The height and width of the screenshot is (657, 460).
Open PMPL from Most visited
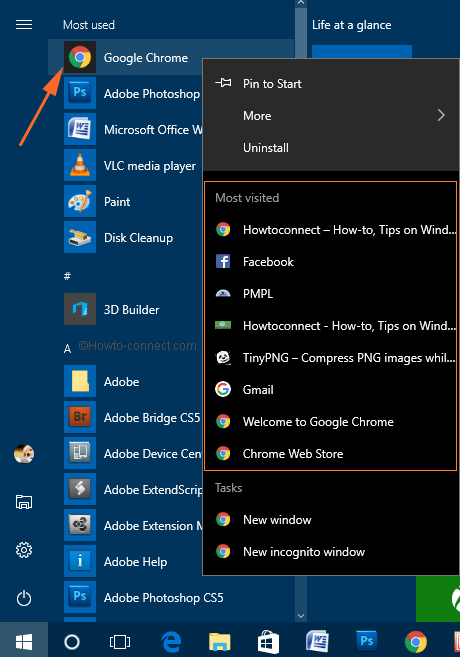331,294
